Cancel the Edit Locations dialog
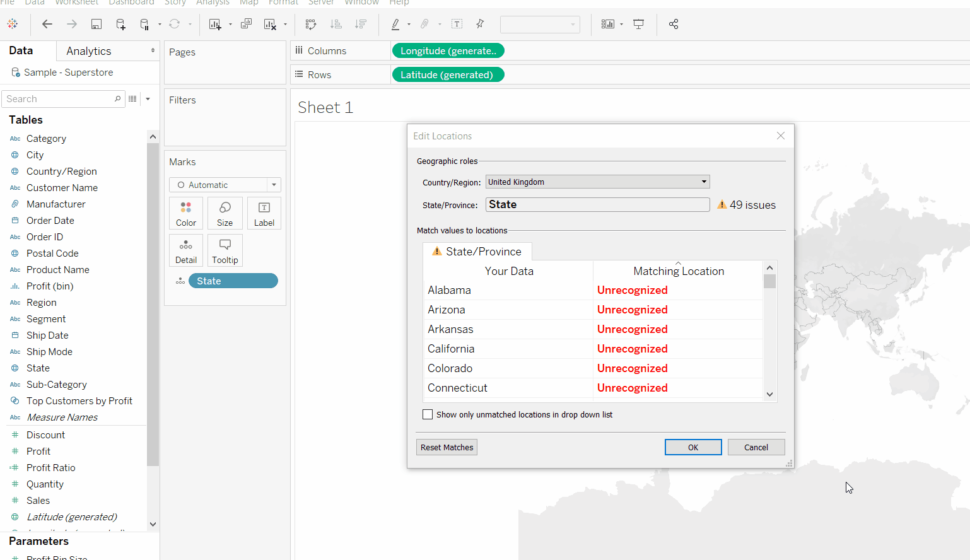The height and width of the screenshot is (560, 970). pyautogui.click(x=756, y=447)
